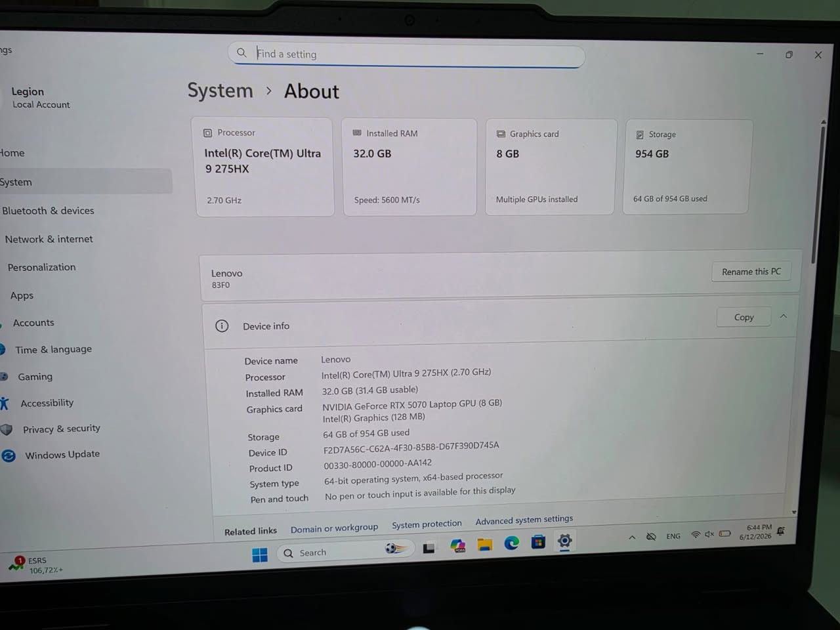Show hidden system tray icons
Image resolution: width=840 pixels, height=630 pixels.
tap(632, 537)
